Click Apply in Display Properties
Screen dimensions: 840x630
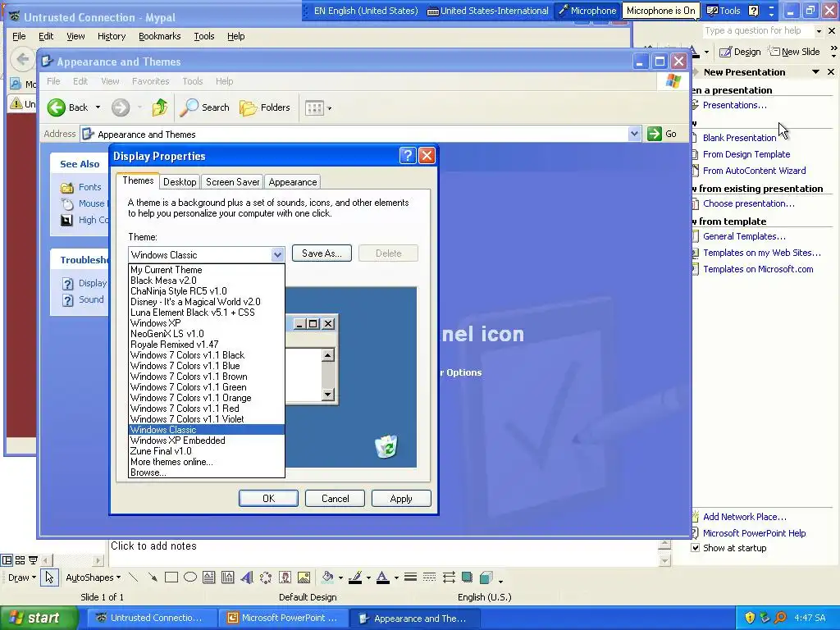click(x=401, y=499)
